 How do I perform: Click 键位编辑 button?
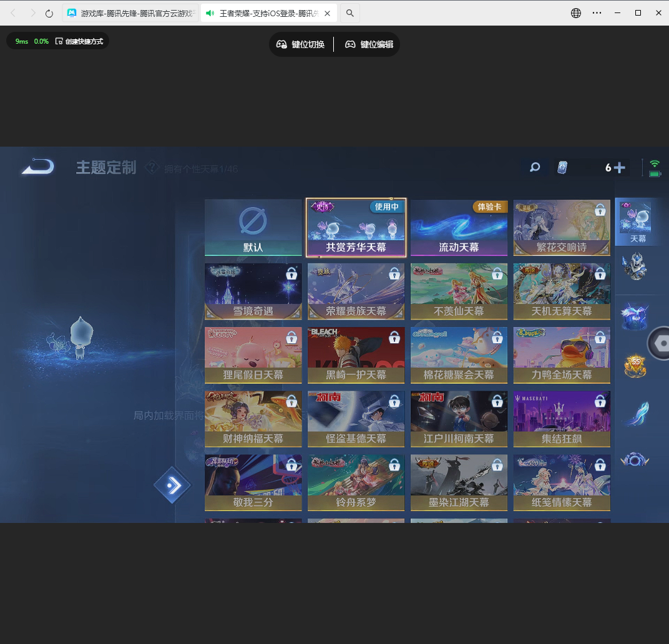coord(369,44)
